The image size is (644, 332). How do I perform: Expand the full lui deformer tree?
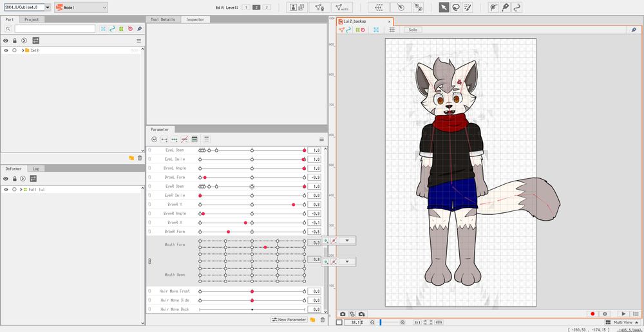point(21,190)
